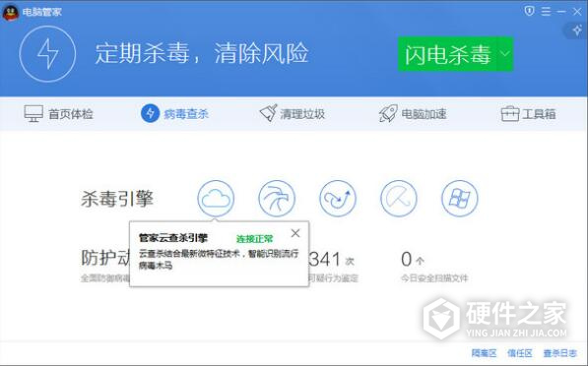Select the umbrella engine icon

tap(399, 199)
